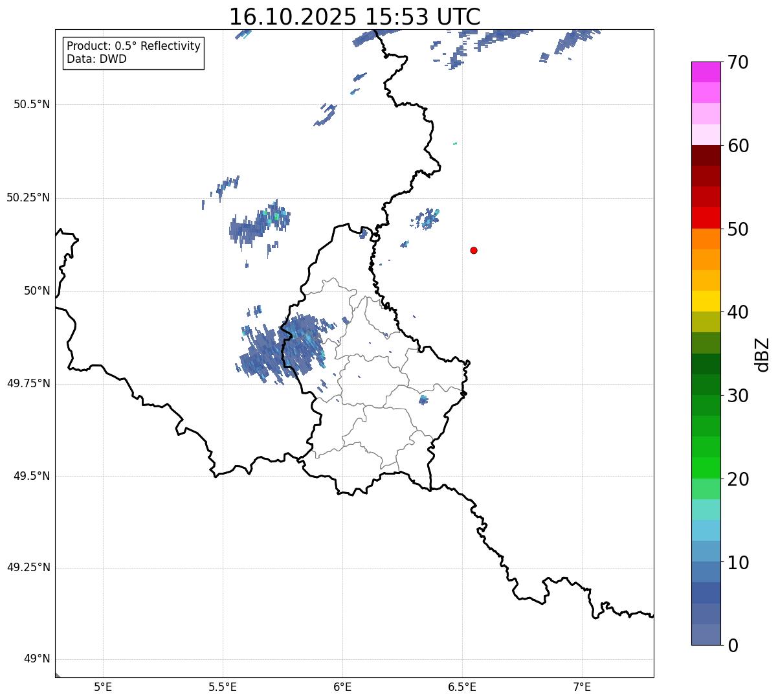Click the 50.25°N latitude label

click(x=28, y=198)
